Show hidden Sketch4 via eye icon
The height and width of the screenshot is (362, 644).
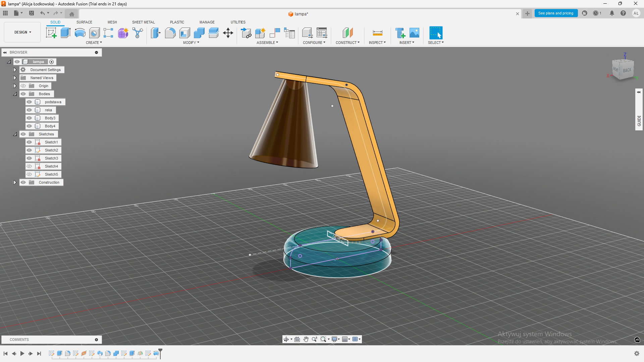tap(29, 166)
